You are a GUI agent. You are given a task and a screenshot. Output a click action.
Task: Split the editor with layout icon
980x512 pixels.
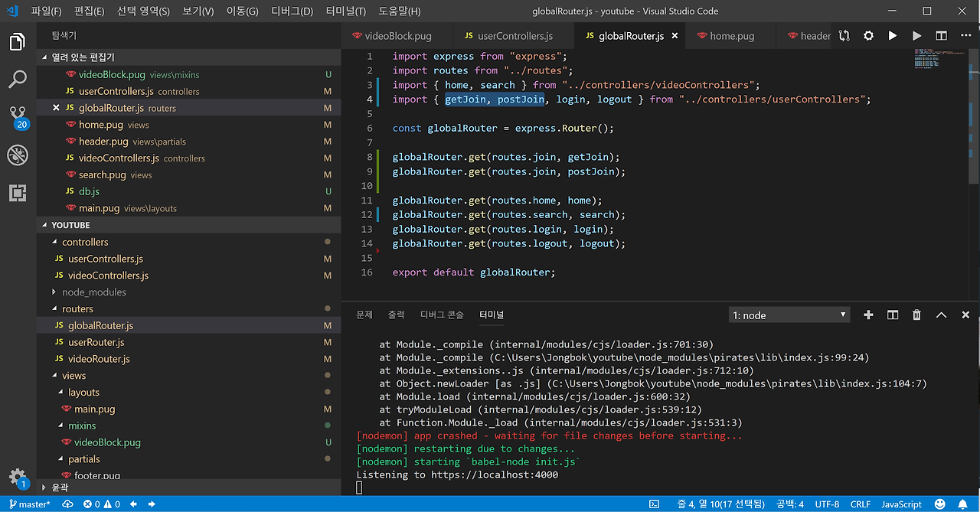tap(941, 36)
